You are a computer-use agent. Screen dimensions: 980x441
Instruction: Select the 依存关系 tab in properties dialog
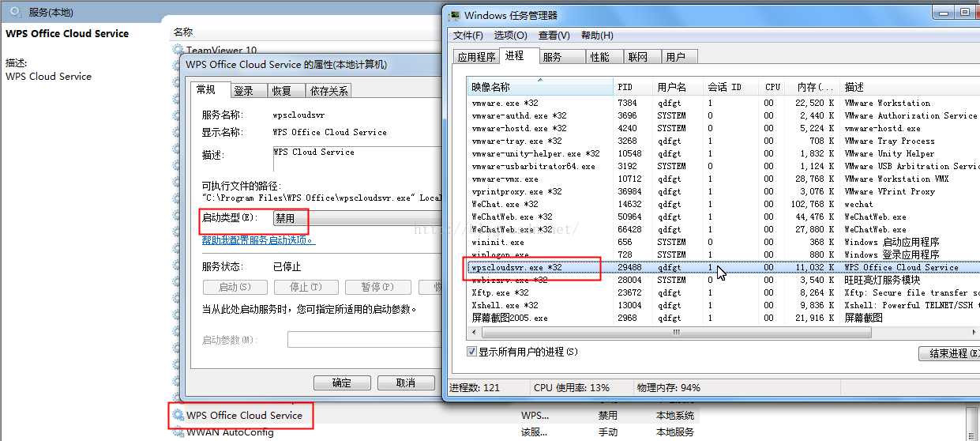[x=329, y=91]
